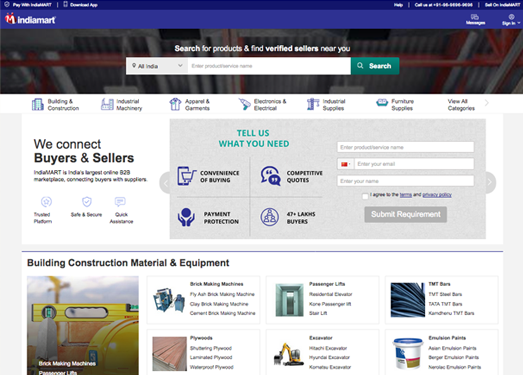
Task: Focus the Enter your email field
Action: click(414, 164)
